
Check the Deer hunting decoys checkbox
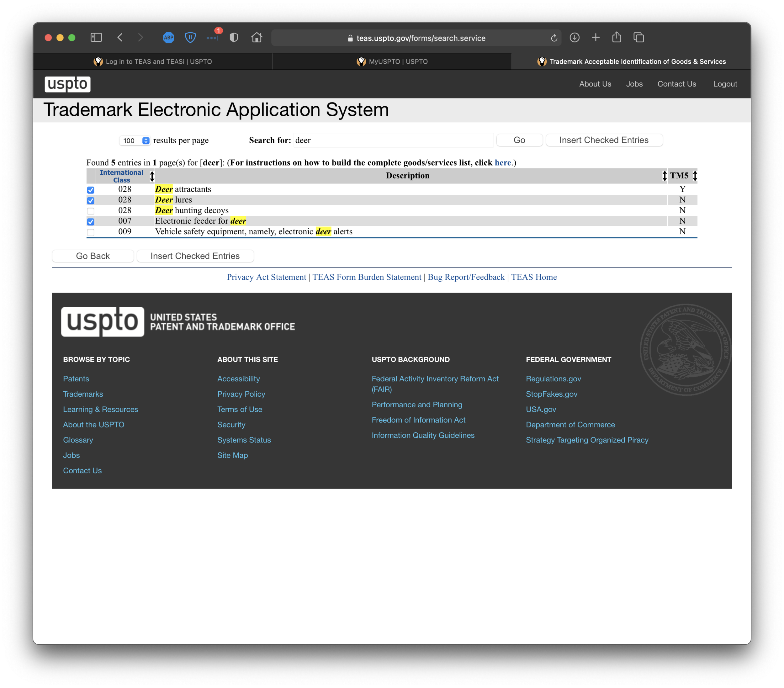coord(91,211)
